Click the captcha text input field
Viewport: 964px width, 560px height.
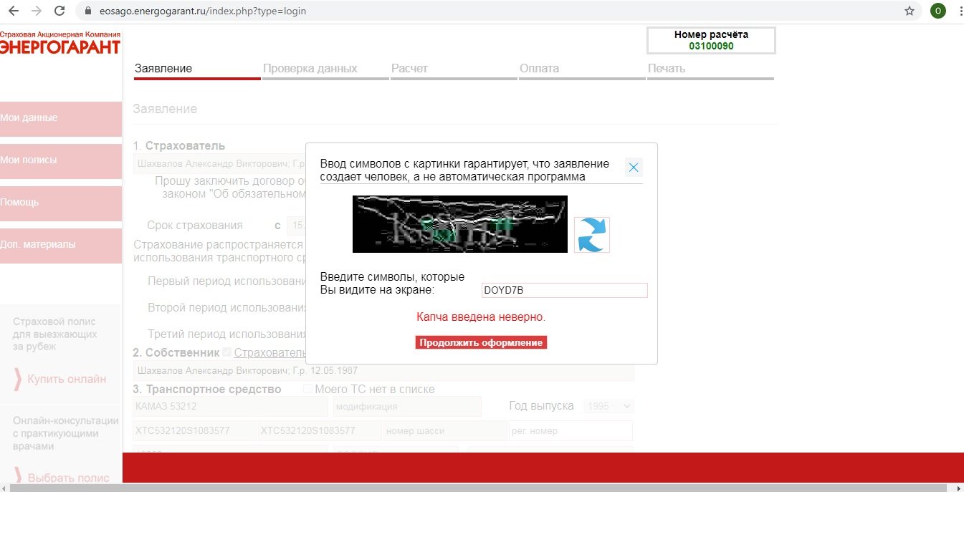[564, 290]
